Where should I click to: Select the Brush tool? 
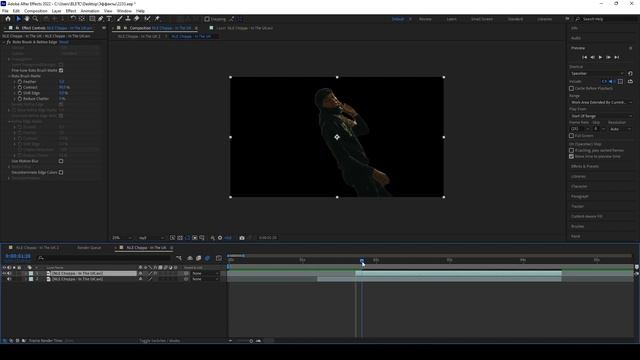point(120,19)
